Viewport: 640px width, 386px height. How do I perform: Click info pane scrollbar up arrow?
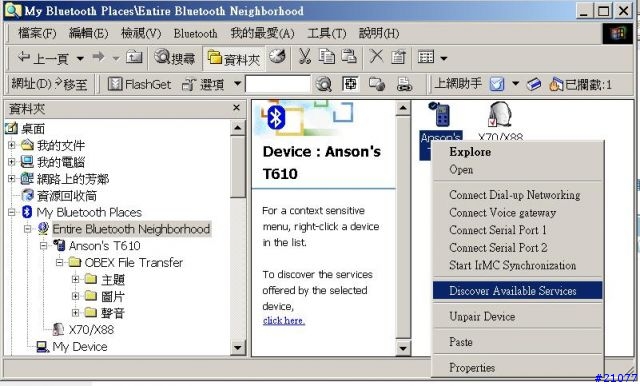pyautogui.click(x=403, y=108)
